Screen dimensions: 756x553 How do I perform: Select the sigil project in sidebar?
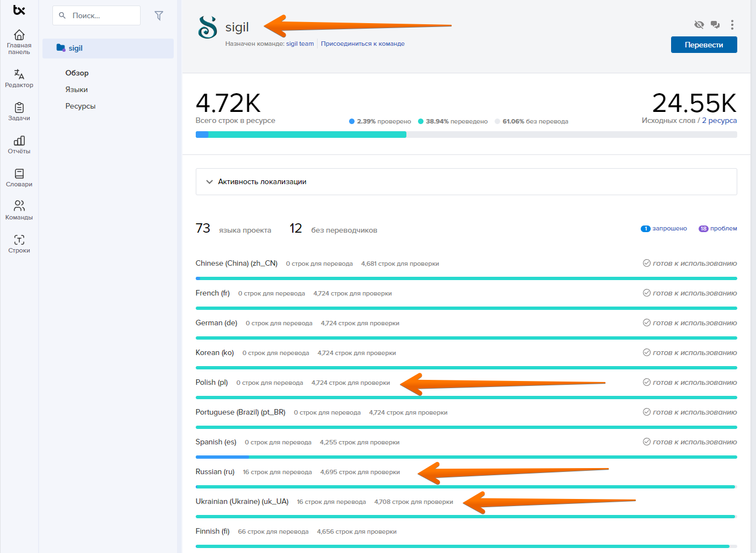(108, 48)
